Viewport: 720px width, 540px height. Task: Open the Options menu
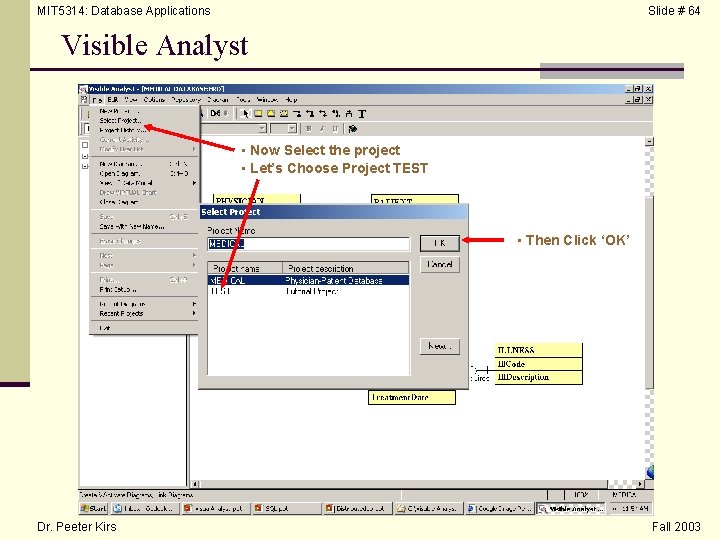pyautogui.click(x=154, y=100)
